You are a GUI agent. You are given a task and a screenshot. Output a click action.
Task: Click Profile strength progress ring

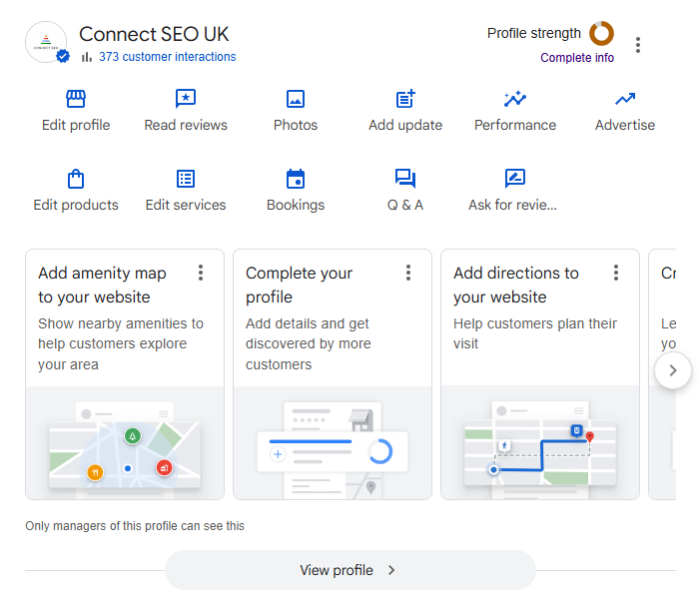point(601,34)
